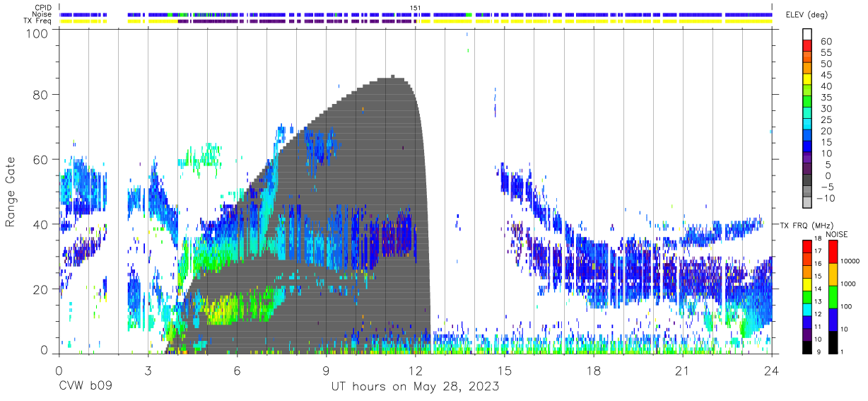Screen dimensions: 868x401
Task: Click the 1 label on NOISE colorbar
Action: coord(841,351)
